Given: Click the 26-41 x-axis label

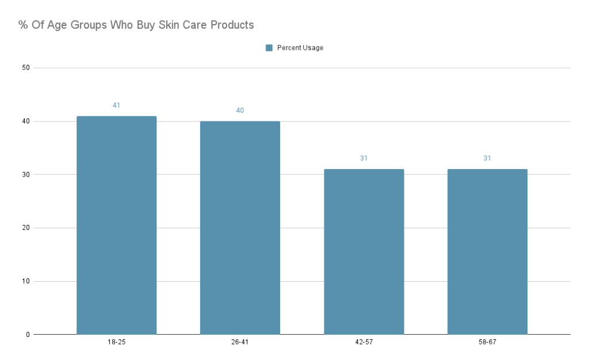Looking at the screenshot, I should (240, 342).
